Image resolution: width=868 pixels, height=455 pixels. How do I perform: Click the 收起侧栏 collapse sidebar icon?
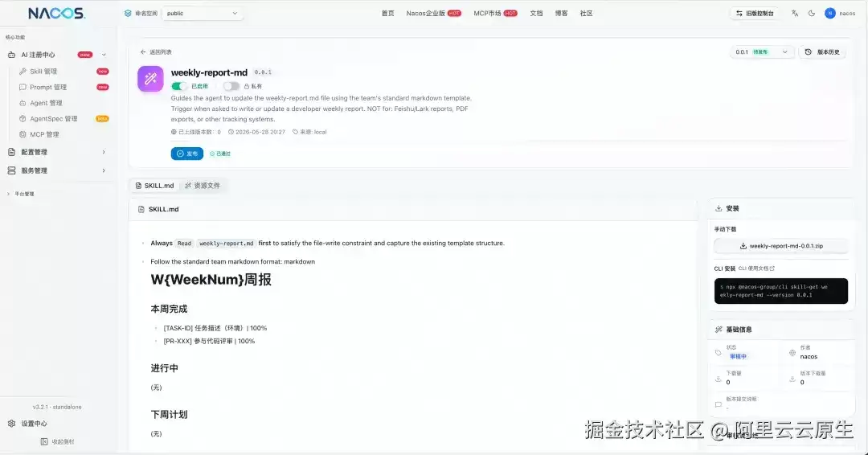click(x=44, y=441)
